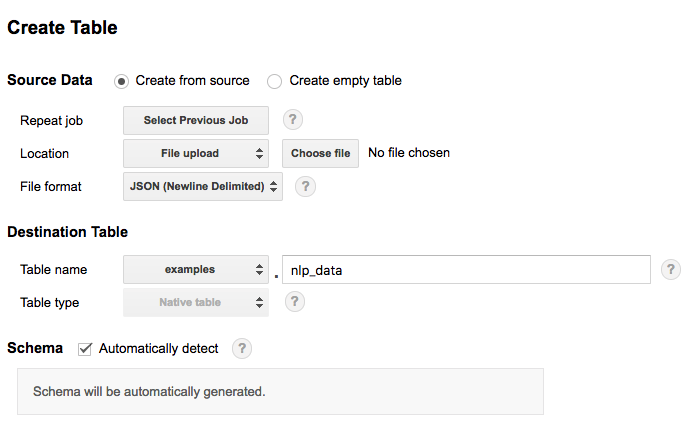Focus the nlp_data table name field
The width and height of the screenshot is (699, 430).
(466, 269)
